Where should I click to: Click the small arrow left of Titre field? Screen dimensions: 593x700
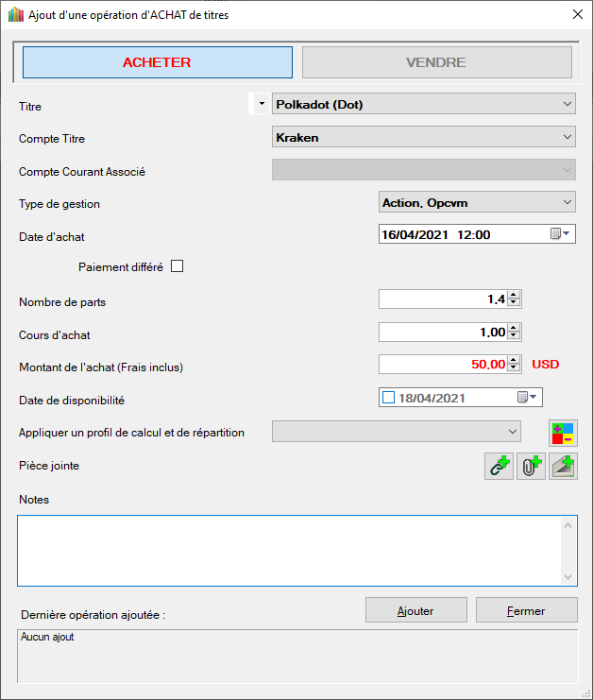[x=261, y=104]
